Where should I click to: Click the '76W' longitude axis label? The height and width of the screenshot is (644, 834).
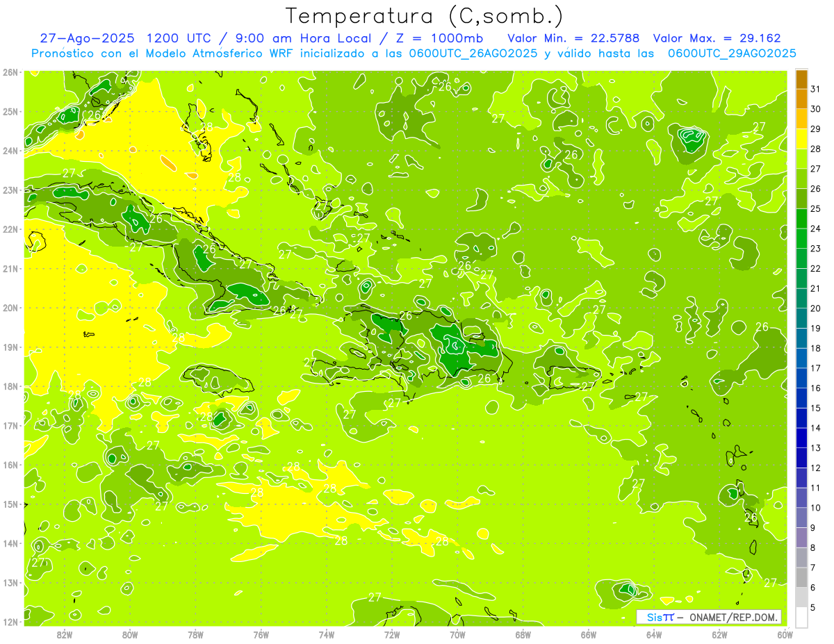pyautogui.click(x=261, y=634)
